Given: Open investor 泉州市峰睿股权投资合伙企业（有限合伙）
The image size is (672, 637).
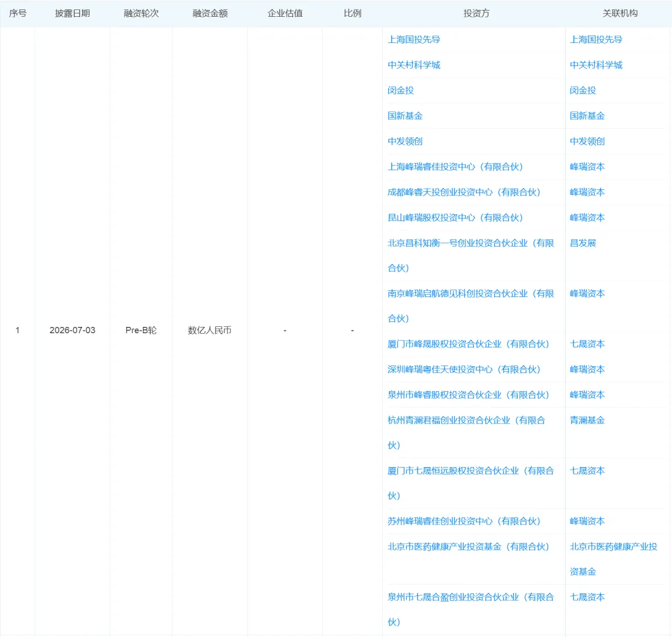Looking at the screenshot, I should click(468, 395).
